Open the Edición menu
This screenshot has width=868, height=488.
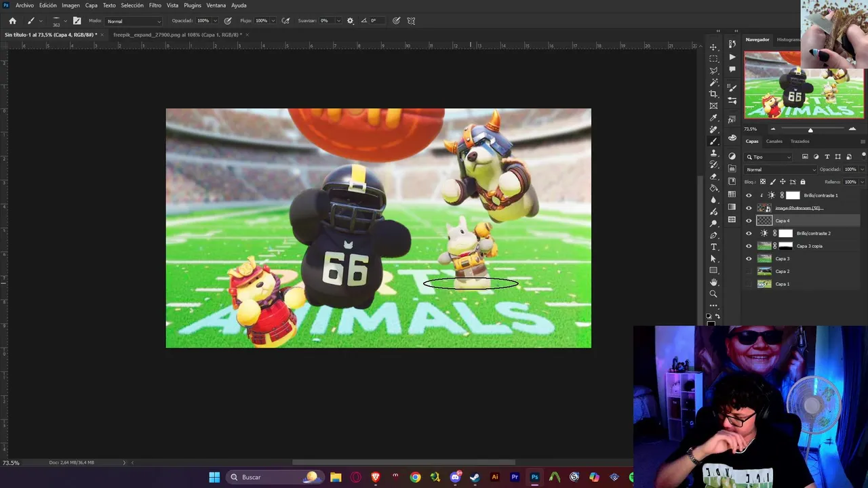click(48, 5)
